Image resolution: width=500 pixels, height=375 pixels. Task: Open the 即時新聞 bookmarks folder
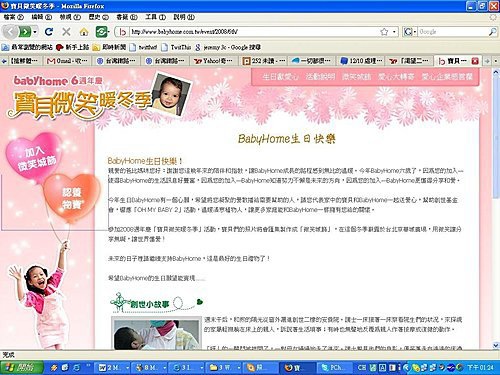(x=110, y=47)
